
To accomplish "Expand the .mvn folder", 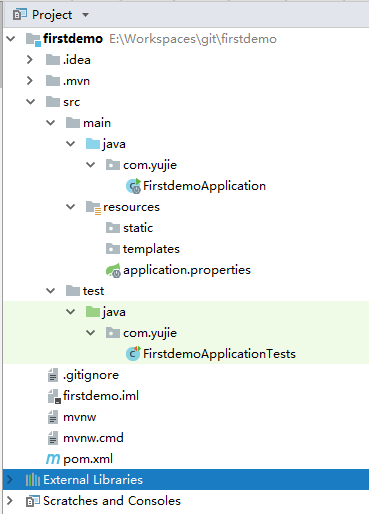I will 30,81.
